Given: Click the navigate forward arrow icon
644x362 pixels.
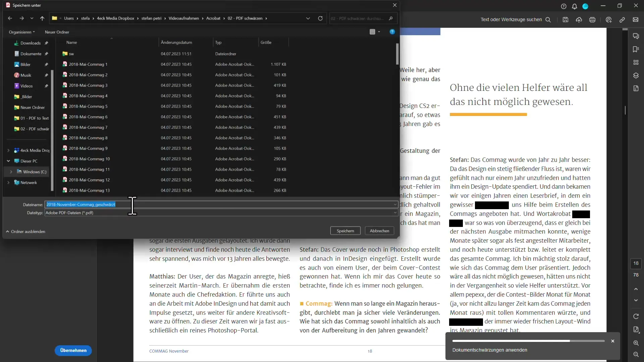Looking at the screenshot, I should pyautogui.click(x=21, y=18).
